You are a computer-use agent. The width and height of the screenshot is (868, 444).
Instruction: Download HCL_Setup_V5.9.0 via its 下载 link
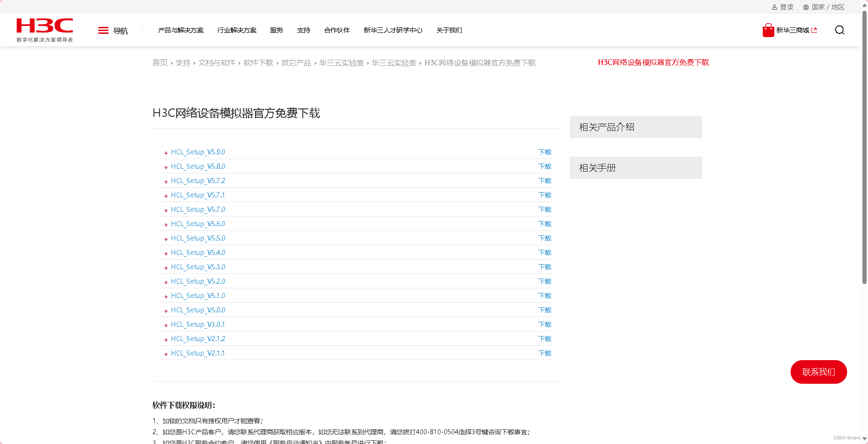point(545,152)
